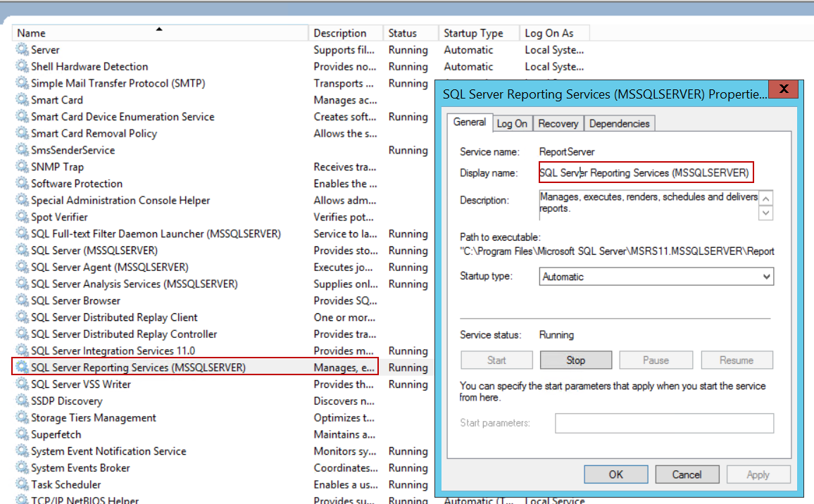Cancel the properties dialog

coord(687,474)
